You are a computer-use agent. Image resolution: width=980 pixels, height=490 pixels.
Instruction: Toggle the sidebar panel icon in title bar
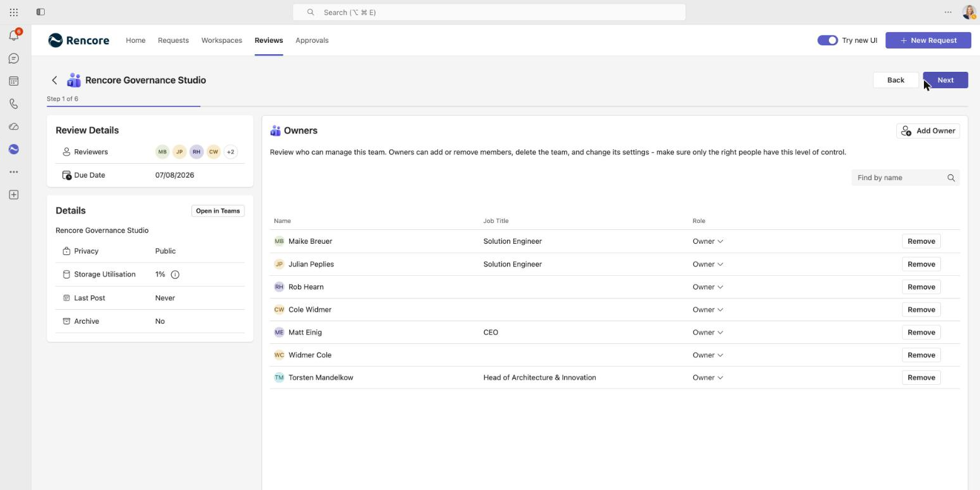click(x=40, y=12)
